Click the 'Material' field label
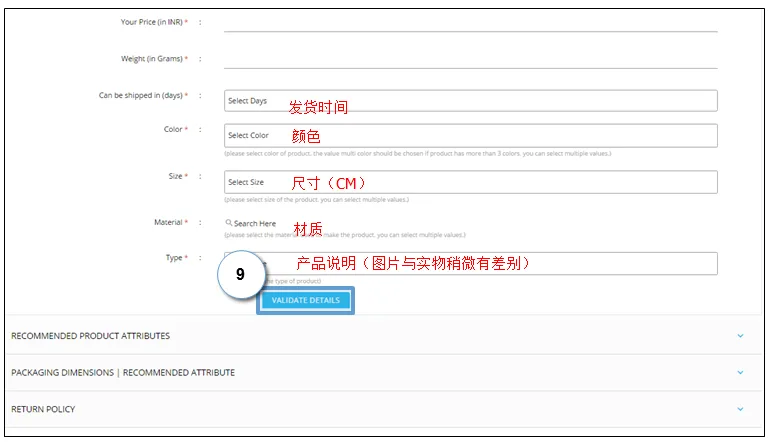This screenshot has width=771, height=442. 168,222
